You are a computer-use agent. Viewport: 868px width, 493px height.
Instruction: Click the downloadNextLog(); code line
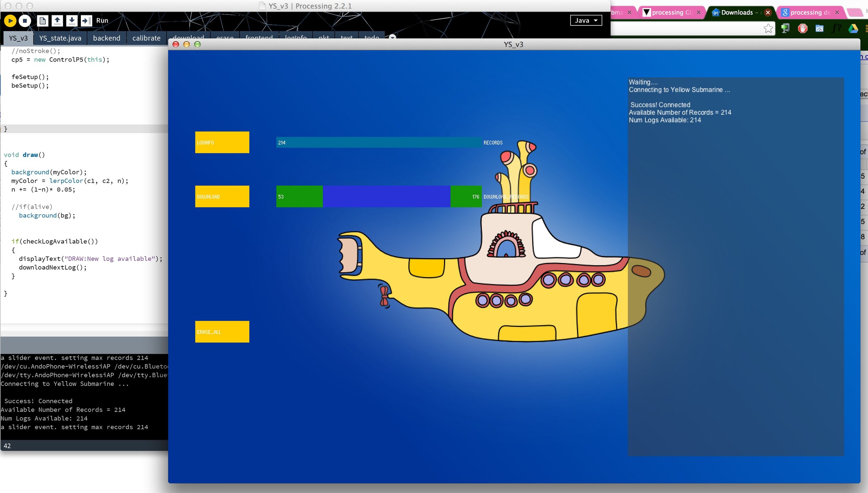tap(53, 268)
